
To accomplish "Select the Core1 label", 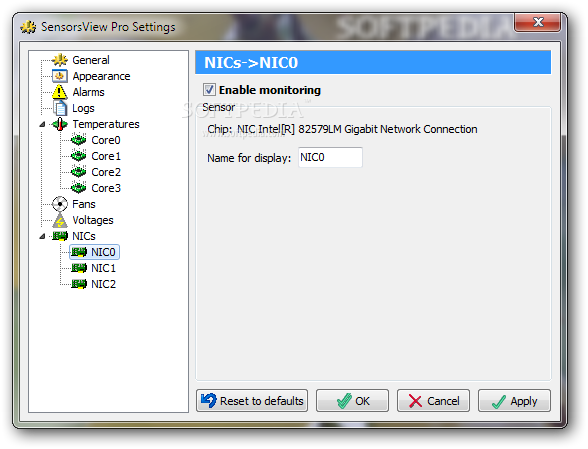I will 106,156.
